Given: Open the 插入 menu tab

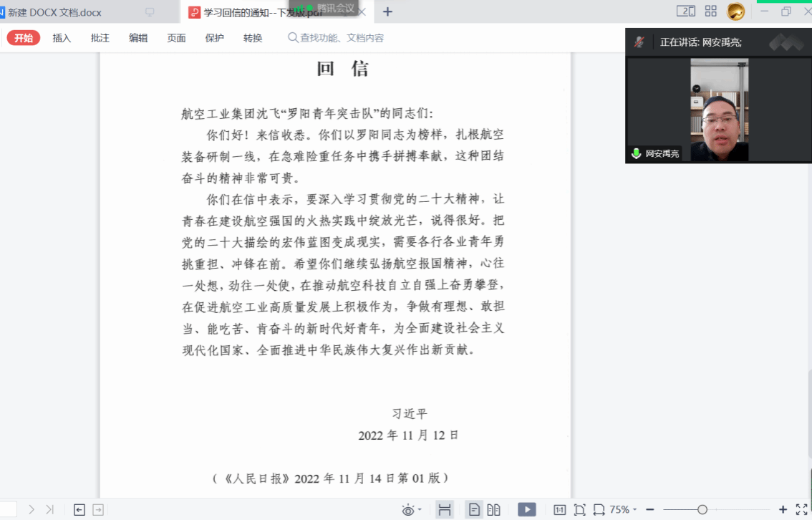Looking at the screenshot, I should 62,38.
